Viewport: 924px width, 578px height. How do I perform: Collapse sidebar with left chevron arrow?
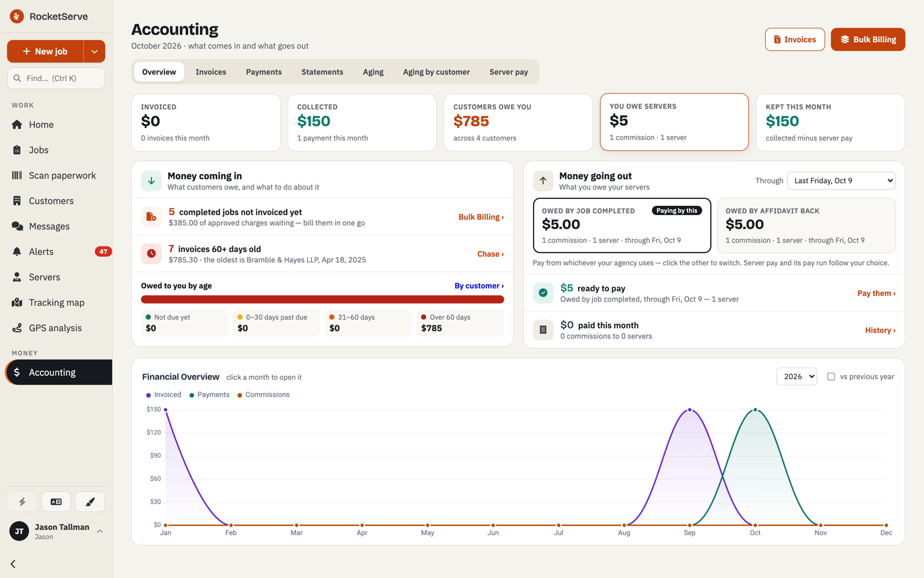coord(13,564)
